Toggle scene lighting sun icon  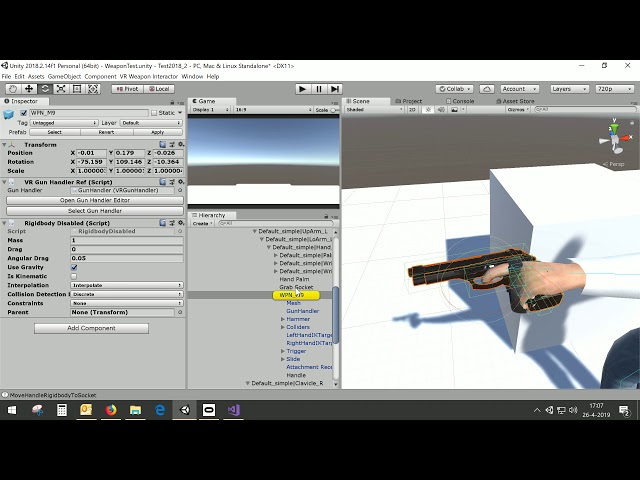(428, 109)
